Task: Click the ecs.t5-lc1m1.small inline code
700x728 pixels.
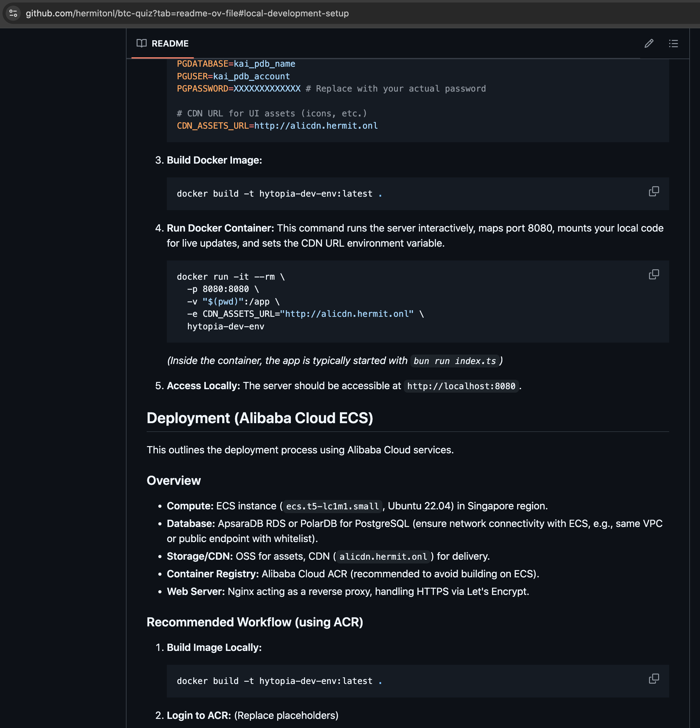Action: tap(333, 506)
